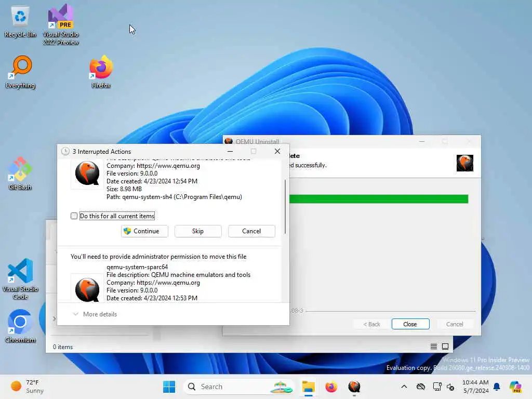Click the green uninstall progress bar
Screen dimensions: 532x399
tap(379, 199)
